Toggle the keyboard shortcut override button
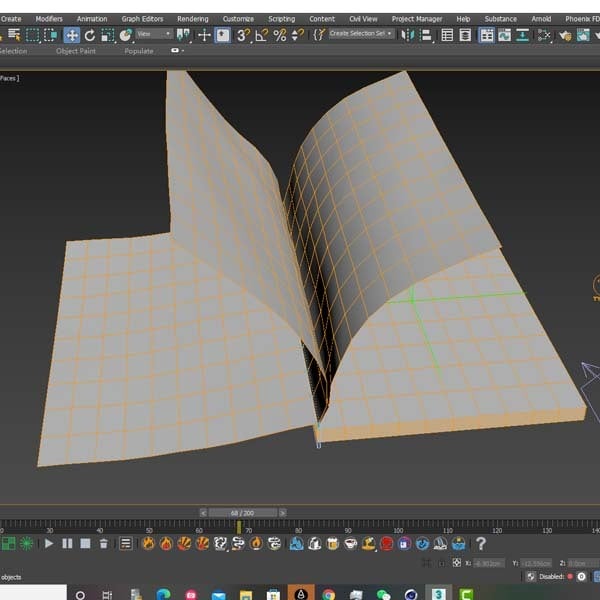600x600 pixels. (x=222, y=35)
